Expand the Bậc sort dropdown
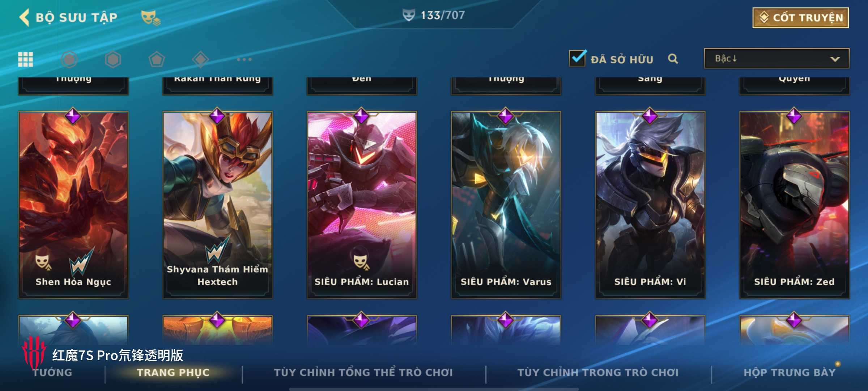This screenshot has height=391, width=868. tap(776, 59)
